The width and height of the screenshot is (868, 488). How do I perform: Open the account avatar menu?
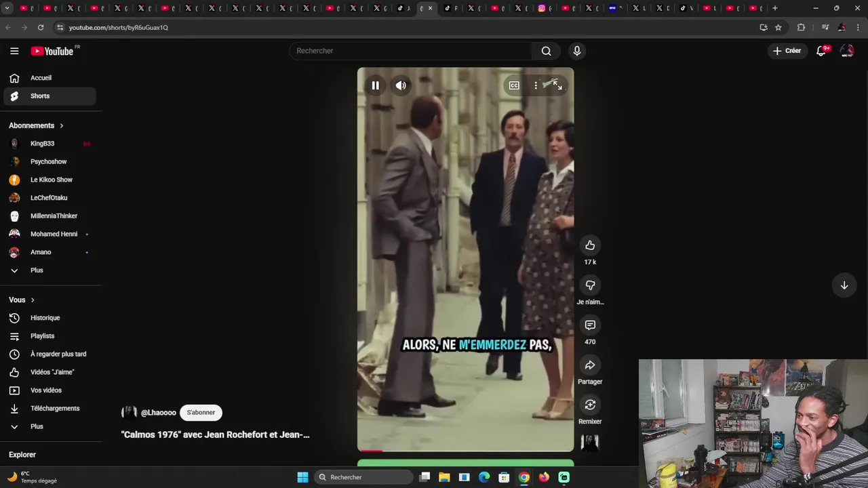click(847, 51)
